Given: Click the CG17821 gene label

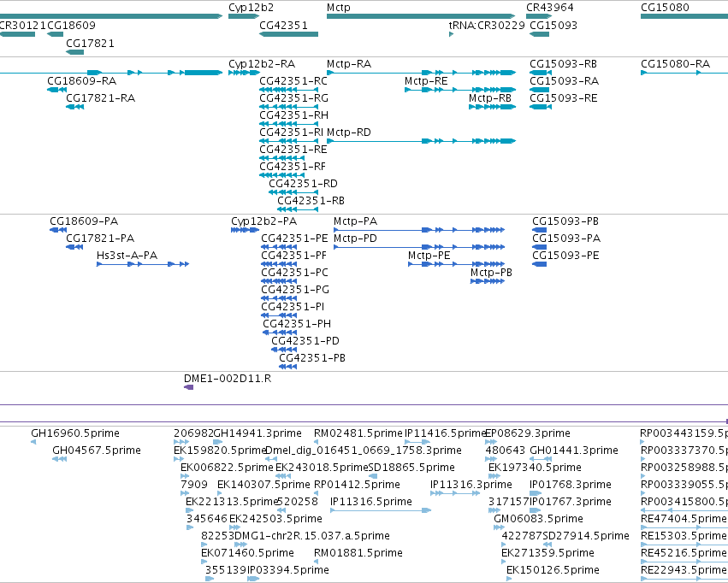Looking at the screenshot, I should [90, 43].
